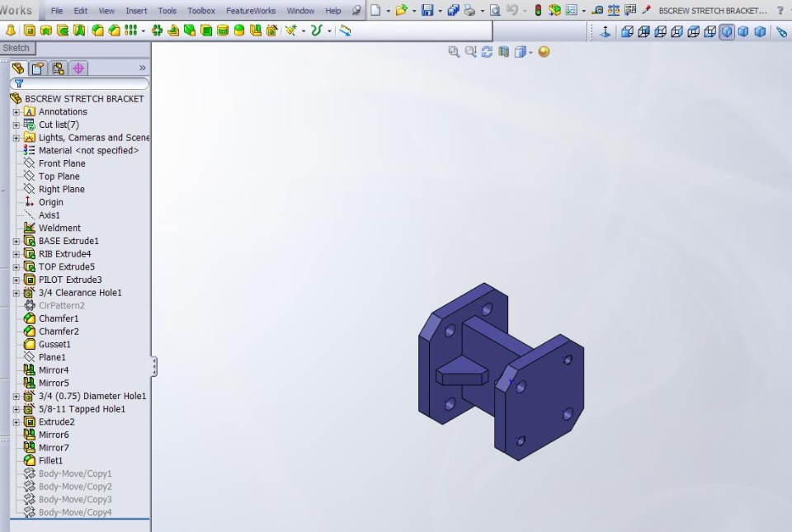Image resolution: width=792 pixels, height=532 pixels.
Task: Click the Rebuild traffic light icon
Action: (x=538, y=10)
